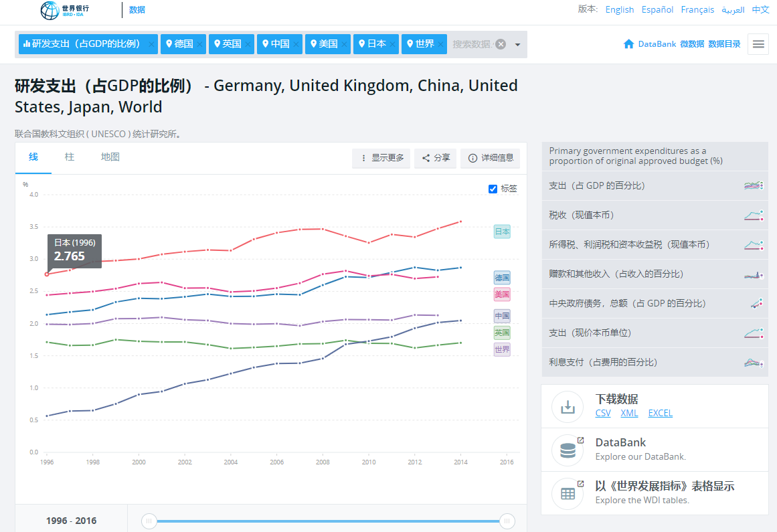Switch language to English
Viewport: 777px width, 532px height.
click(619, 9)
